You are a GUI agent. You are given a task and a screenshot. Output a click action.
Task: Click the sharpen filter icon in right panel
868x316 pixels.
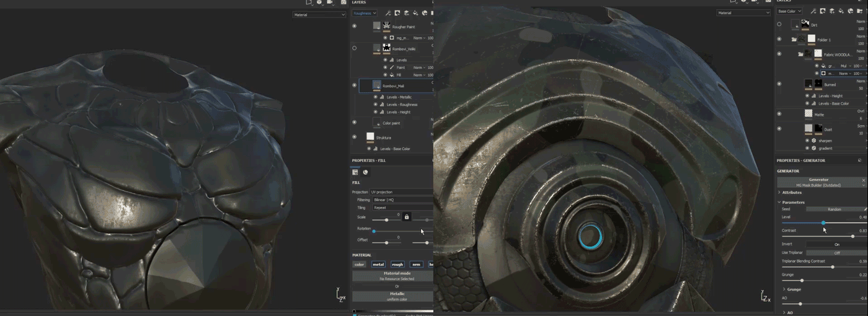pos(813,141)
